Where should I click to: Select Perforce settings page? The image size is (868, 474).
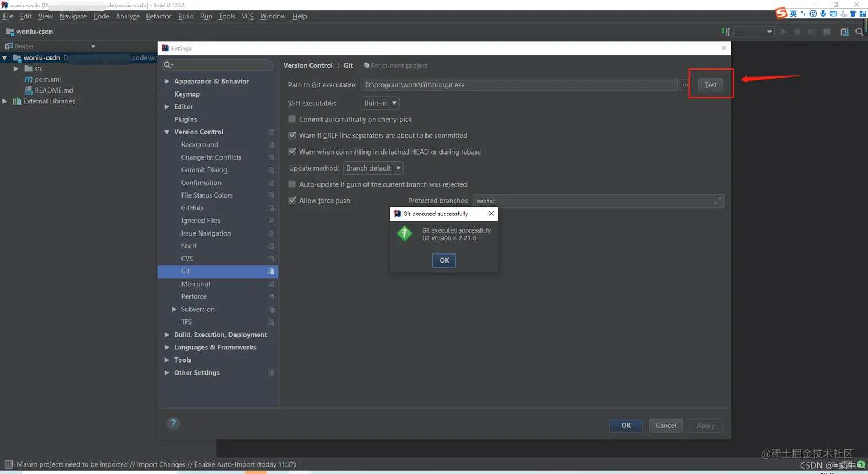coord(193,296)
